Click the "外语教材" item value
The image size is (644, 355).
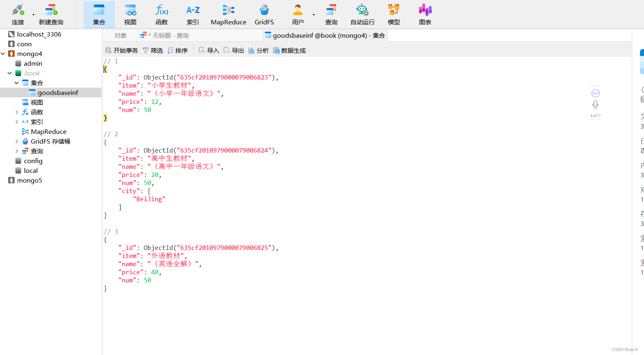click(166, 256)
